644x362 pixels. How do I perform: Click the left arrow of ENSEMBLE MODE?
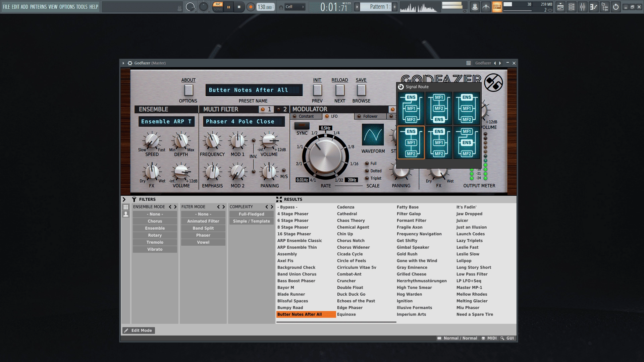[170, 207]
